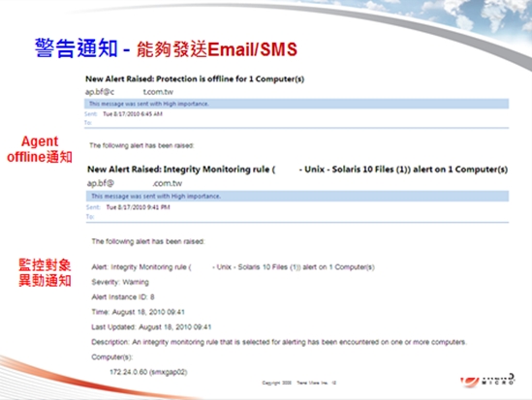The image size is (532, 400).
Task: Click the second email To field
Action: [x=90, y=217]
